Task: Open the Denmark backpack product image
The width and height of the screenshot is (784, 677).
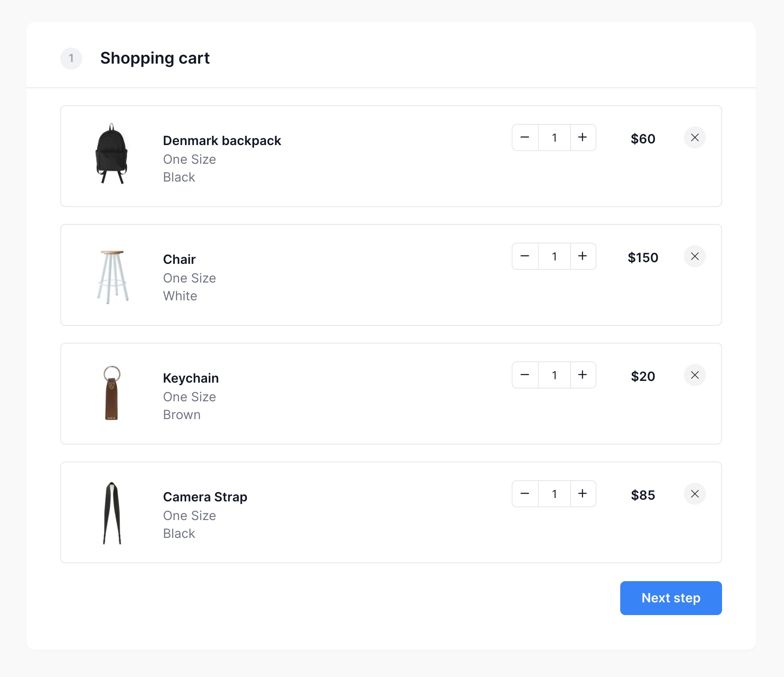Action: click(112, 154)
